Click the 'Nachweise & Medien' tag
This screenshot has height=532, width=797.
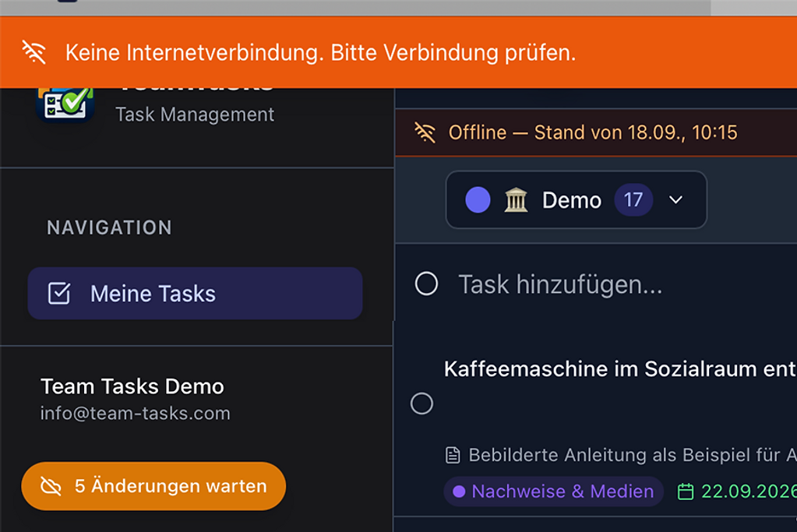(x=553, y=491)
